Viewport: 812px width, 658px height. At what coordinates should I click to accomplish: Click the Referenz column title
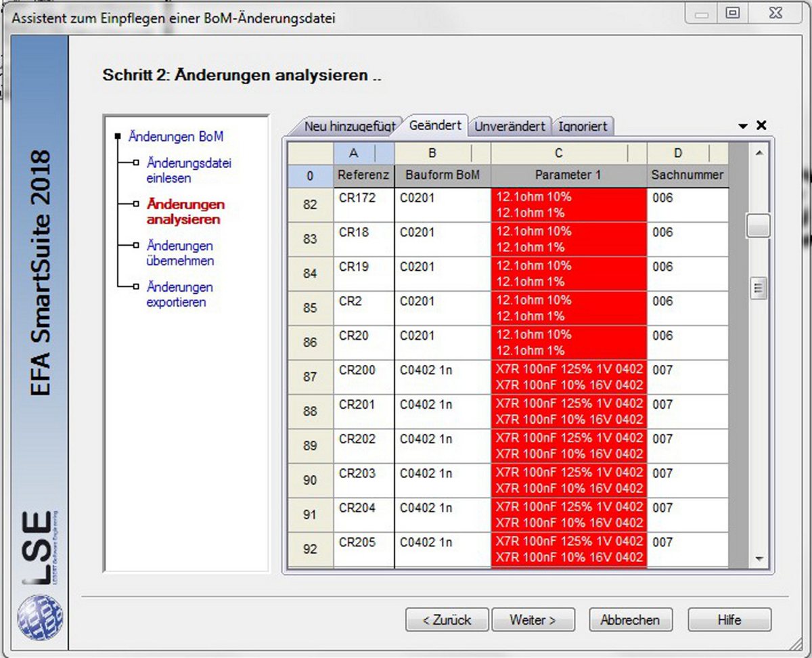363,175
